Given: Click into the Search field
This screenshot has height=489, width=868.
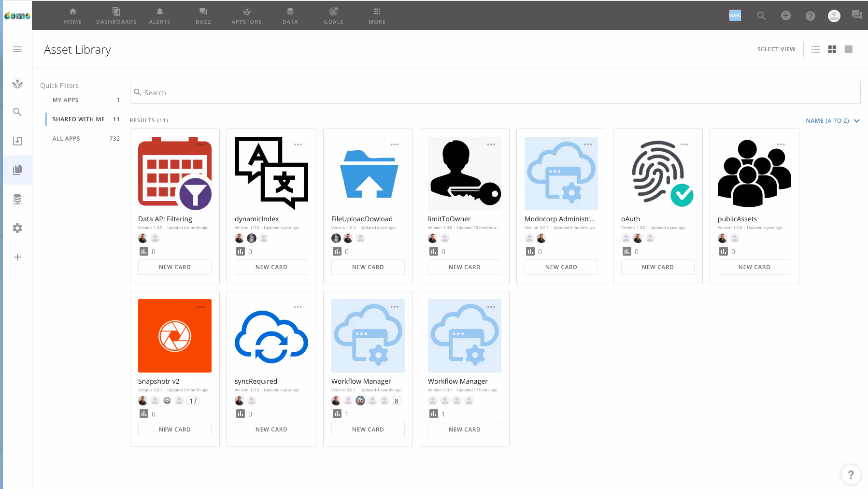Looking at the screenshot, I should (495, 92).
